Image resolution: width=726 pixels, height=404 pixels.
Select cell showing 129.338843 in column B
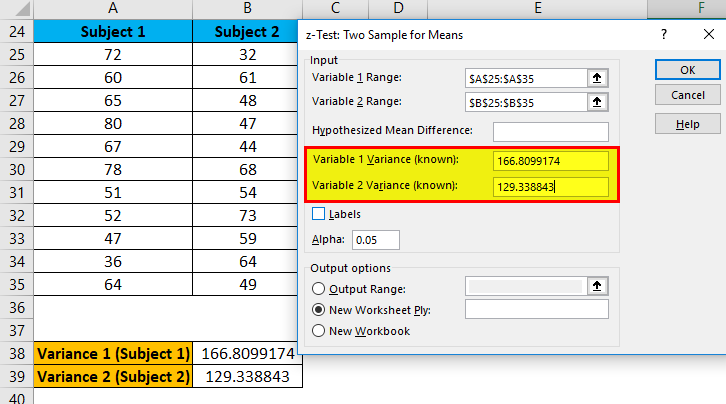(247, 376)
